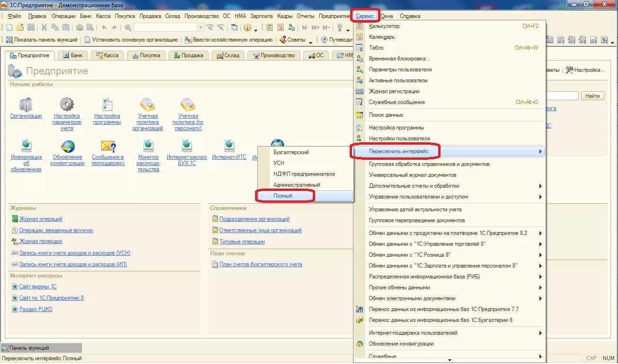Open the search combo box dropdown arrow
This screenshot has width=618, height=364.
pos(201,27)
